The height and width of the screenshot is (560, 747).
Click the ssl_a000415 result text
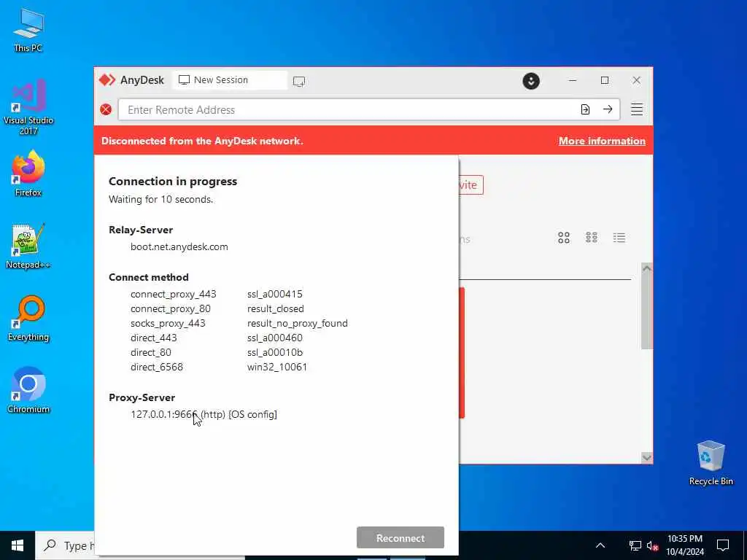tap(274, 294)
